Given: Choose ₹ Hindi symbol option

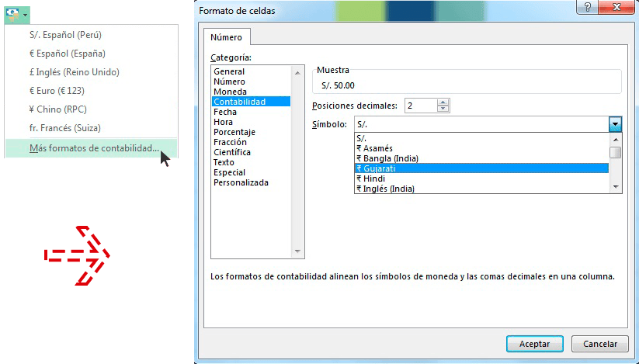Looking at the screenshot, I should [x=481, y=179].
